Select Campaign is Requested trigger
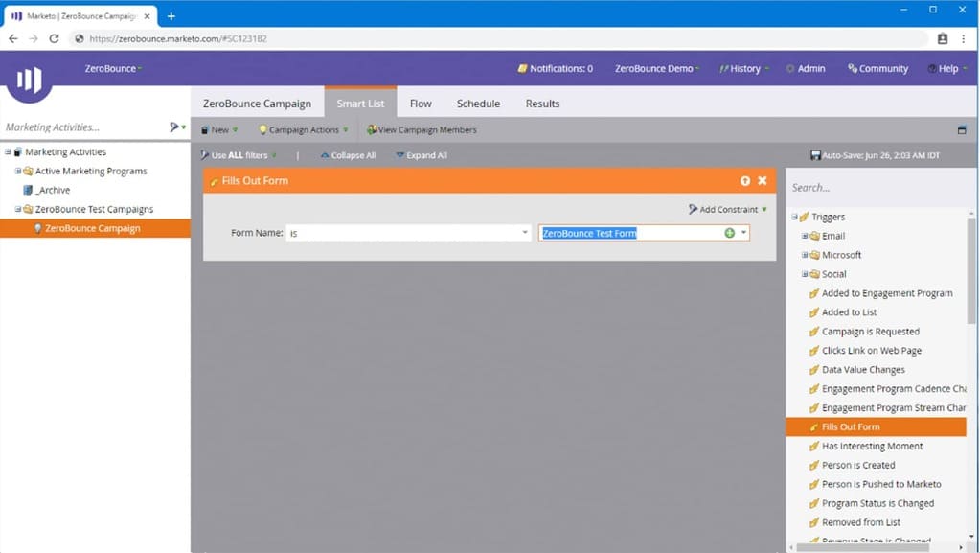The image size is (980, 553). coord(870,332)
